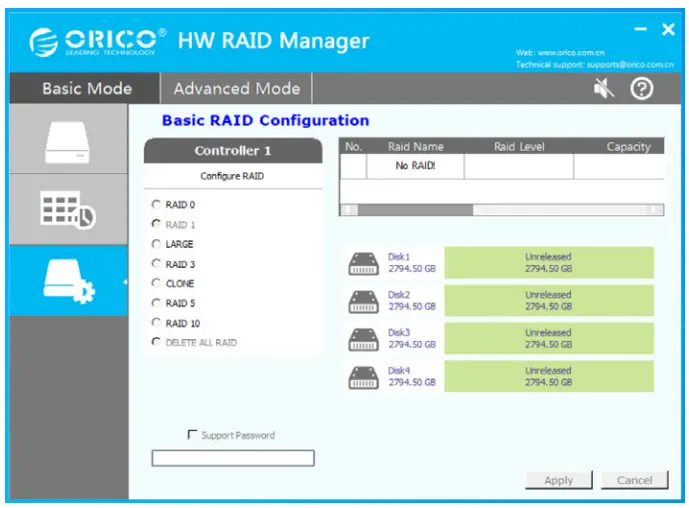Click the No. column header
Viewport: 689px width, 508px height.
(x=353, y=147)
